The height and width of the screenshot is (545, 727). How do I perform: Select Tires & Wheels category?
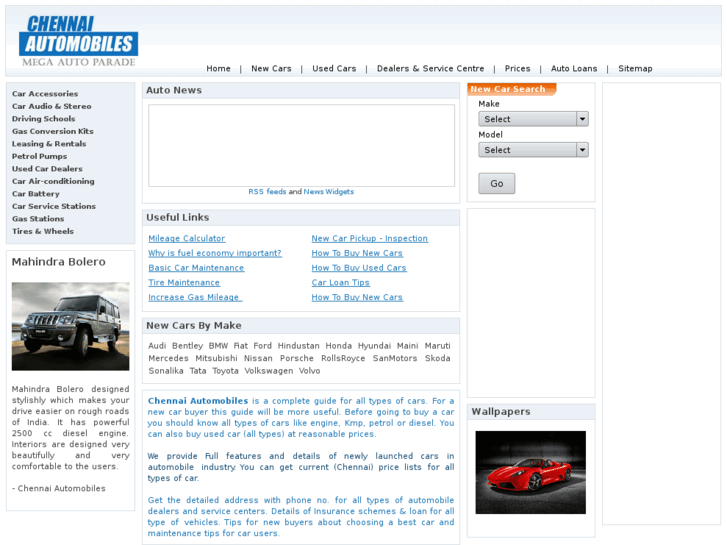tap(43, 231)
